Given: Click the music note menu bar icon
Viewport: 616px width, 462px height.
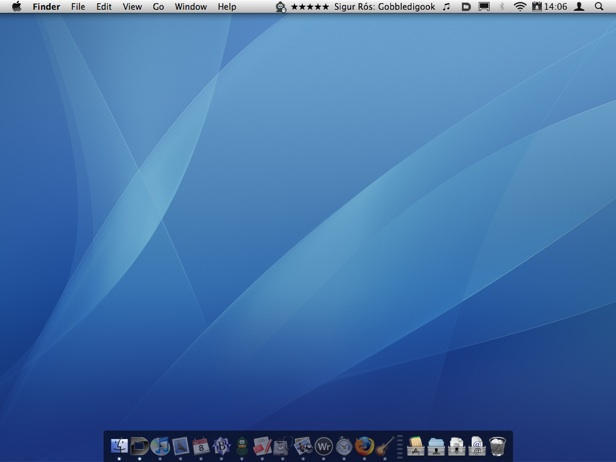Looking at the screenshot, I should [446, 7].
